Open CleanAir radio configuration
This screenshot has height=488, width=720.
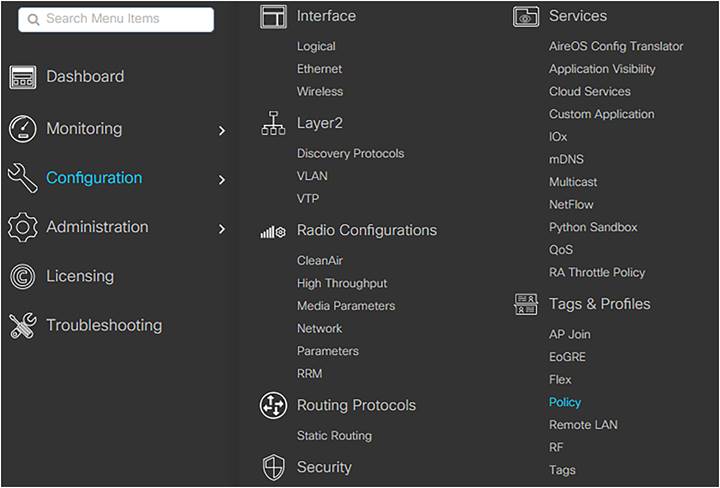(x=320, y=260)
